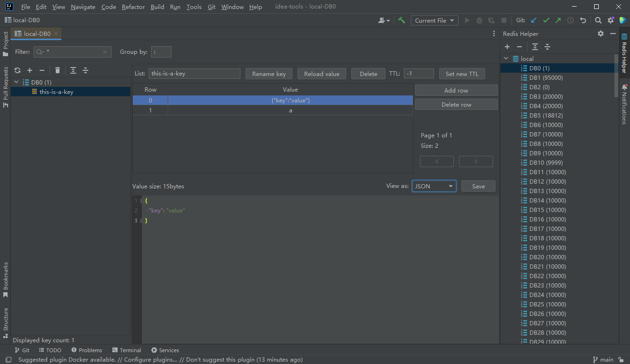The height and width of the screenshot is (364, 630).
Task: Open Redis Helper panel settings gear
Action: pos(601,34)
